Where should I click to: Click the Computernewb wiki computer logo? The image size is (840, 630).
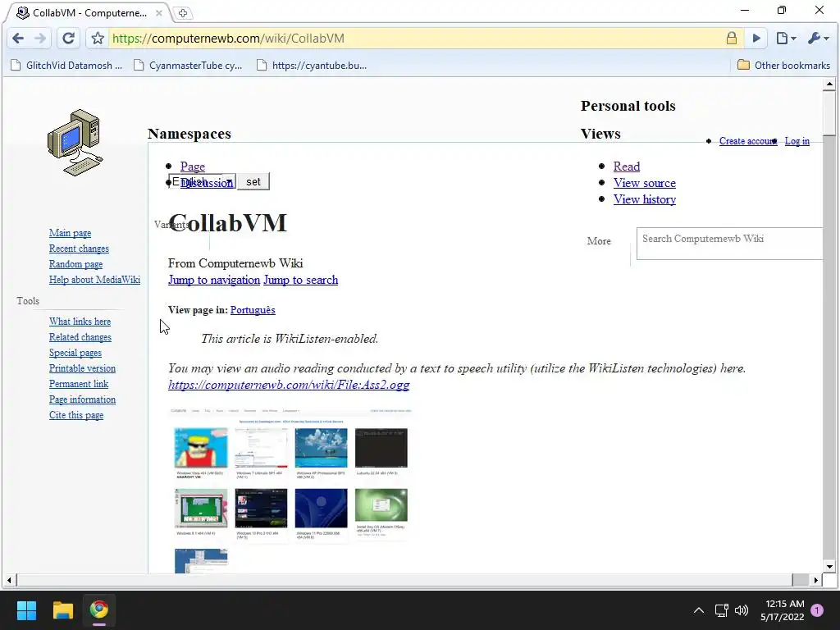coord(75,143)
